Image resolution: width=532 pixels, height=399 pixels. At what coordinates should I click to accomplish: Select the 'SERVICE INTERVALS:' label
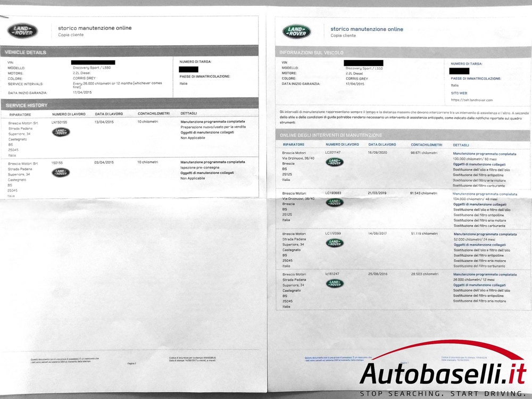point(26,84)
